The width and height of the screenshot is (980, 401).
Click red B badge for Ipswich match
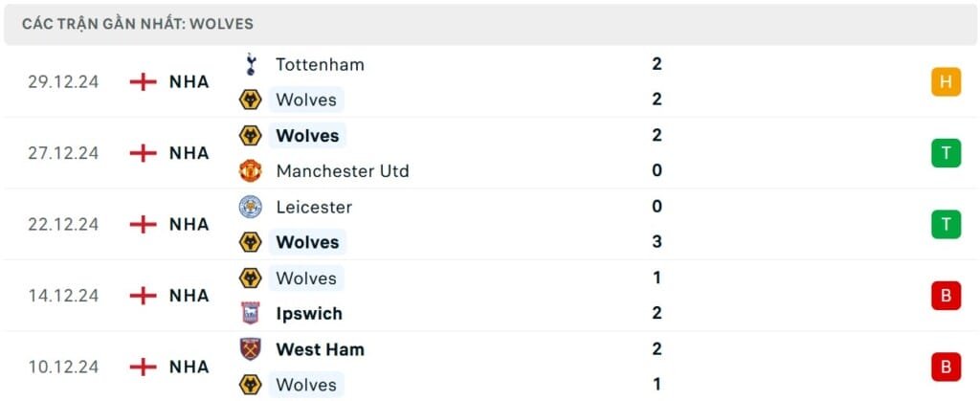point(946,296)
